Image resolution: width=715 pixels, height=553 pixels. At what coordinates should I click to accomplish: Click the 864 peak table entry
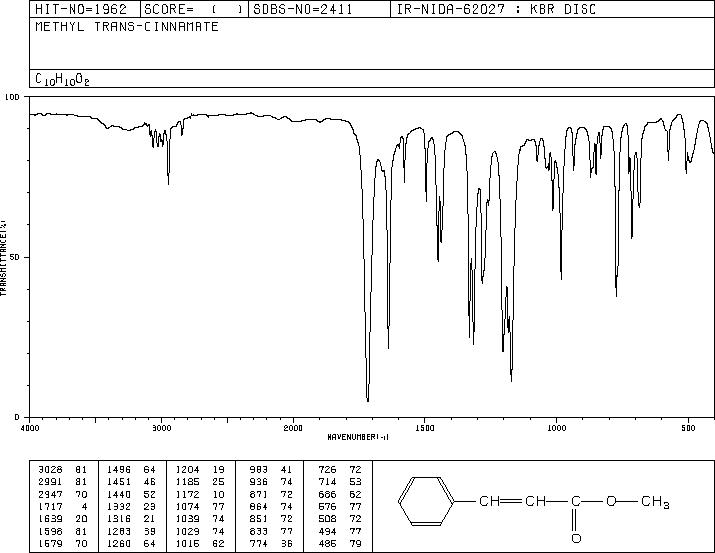coord(271,506)
